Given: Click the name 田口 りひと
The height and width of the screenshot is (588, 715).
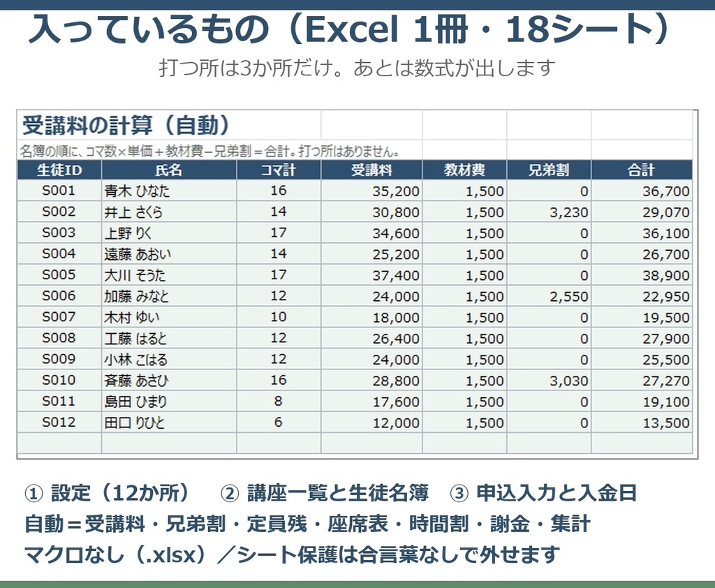Looking at the screenshot, I should click(135, 422).
